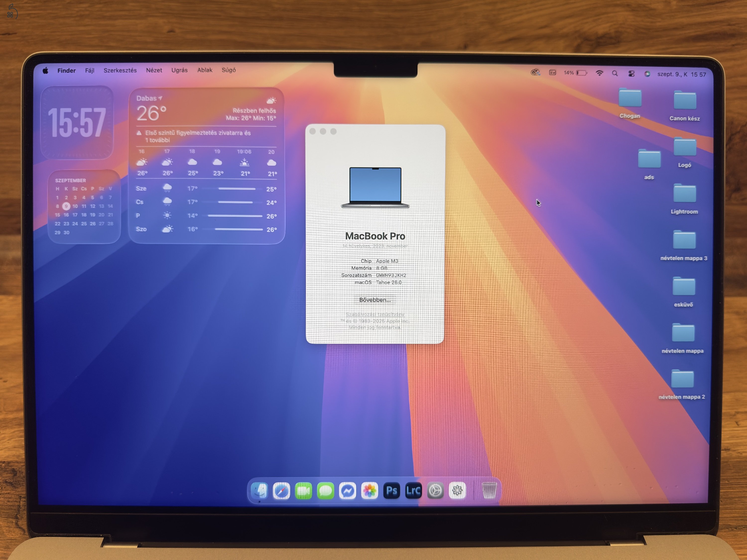The width and height of the screenshot is (747, 560).
Task: Click the Cs forecast row
Action: pyautogui.click(x=206, y=202)
